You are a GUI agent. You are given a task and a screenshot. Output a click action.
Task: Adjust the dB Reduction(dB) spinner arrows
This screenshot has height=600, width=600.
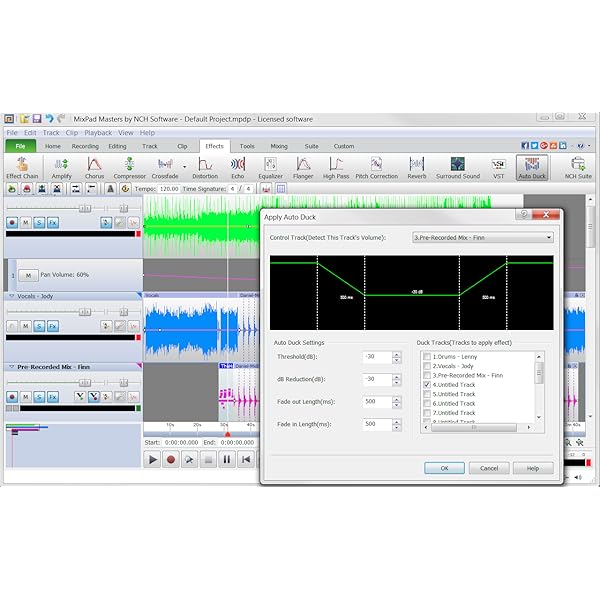[x=397, y=380]
